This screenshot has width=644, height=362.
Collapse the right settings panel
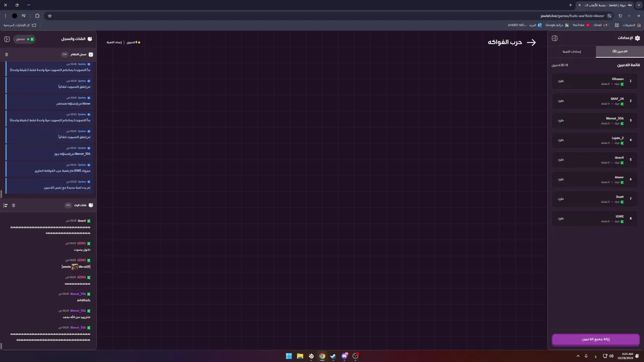(x=554, y=38)
